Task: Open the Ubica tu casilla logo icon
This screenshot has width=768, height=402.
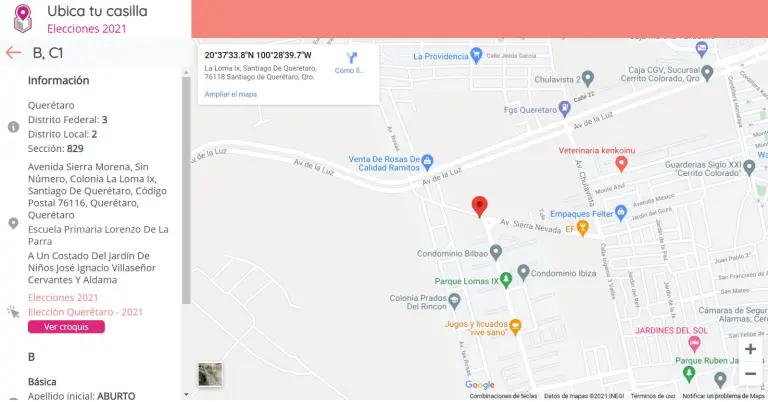Action: (x=23, y=19)
